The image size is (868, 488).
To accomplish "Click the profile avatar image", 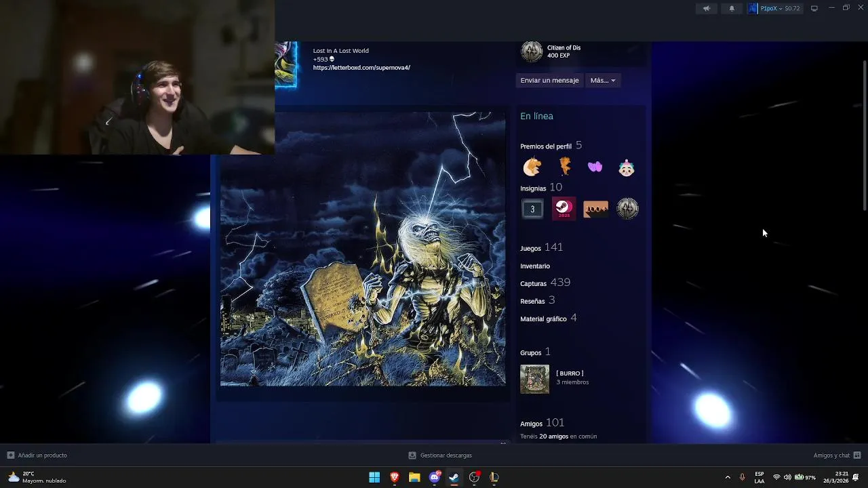I will coord(285,64).
